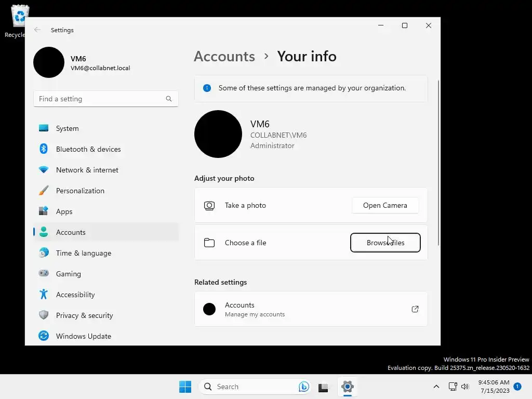Click the Settings gear on taskbar
This screenshot has height=399, width=532.
[x=348, y=387]
